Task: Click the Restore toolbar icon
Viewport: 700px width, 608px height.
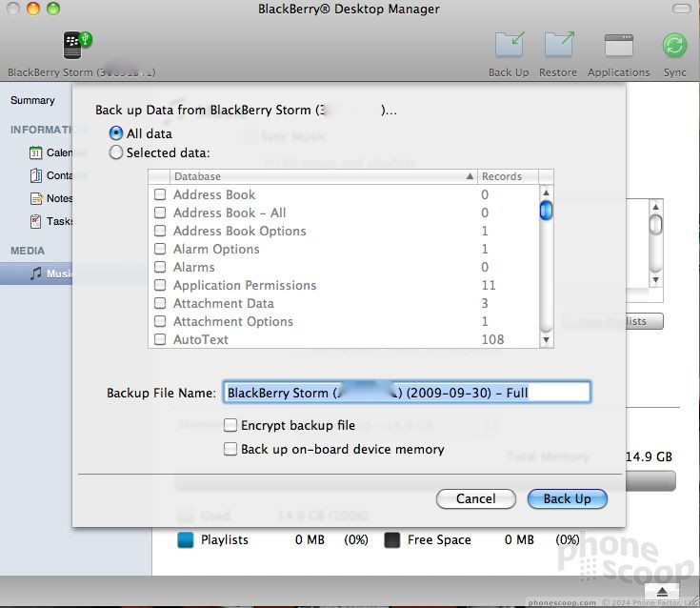Action: [559, 44]
